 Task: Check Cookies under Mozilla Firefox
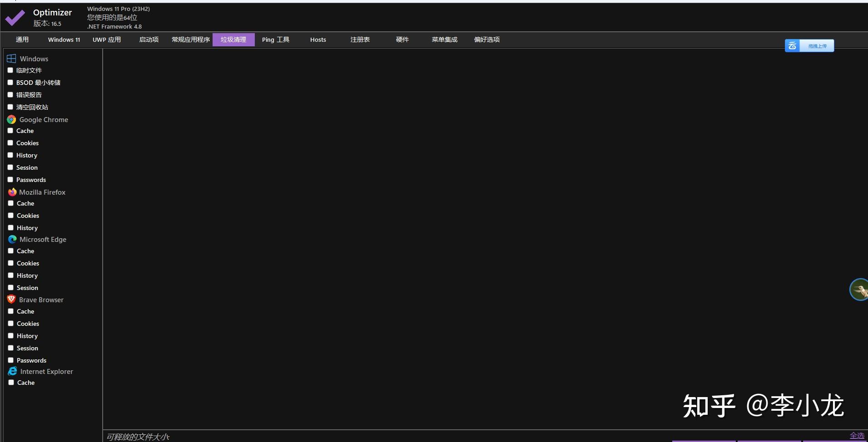coord(10,215)
